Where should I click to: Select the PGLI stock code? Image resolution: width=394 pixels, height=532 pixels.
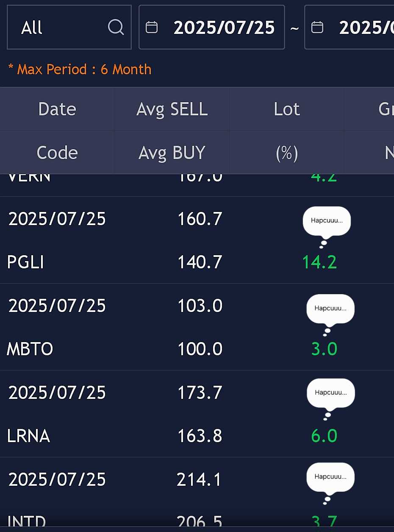[25, 262]
